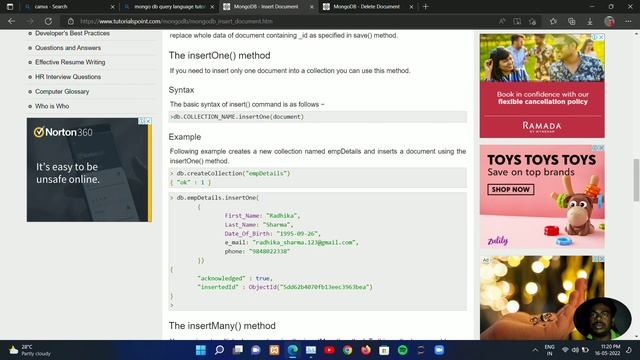This screenshot has width=640, height=360.
Task: Close the MongoDB Delete Document tab
Action: [x=411, y=7]
